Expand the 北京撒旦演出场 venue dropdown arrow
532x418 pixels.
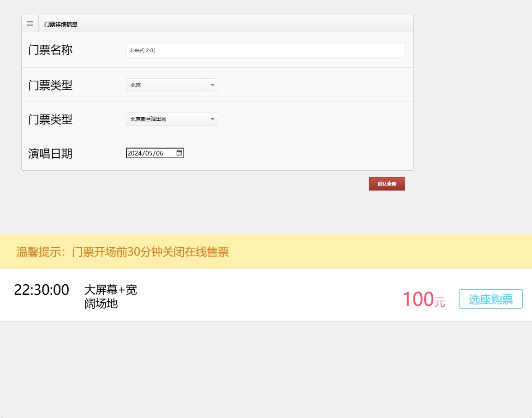[x=212, y=119]
